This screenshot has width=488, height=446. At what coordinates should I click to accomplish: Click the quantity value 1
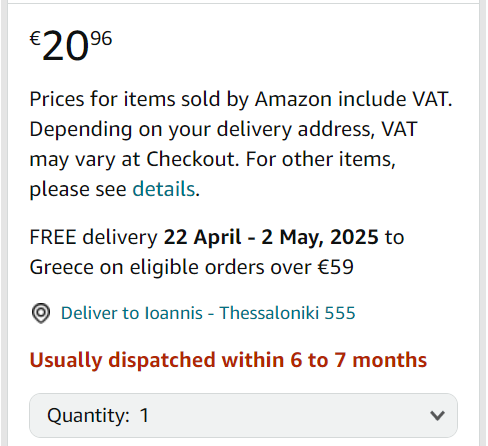coord(144,415)
